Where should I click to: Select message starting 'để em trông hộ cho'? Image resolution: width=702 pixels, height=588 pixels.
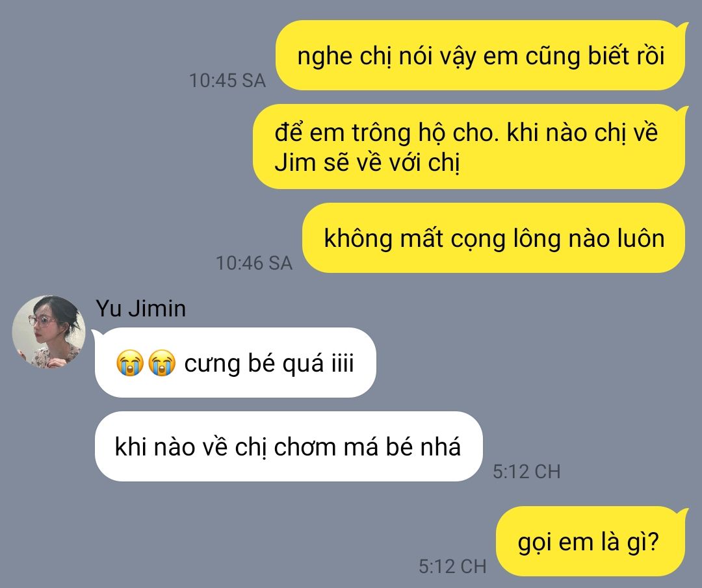469,147
